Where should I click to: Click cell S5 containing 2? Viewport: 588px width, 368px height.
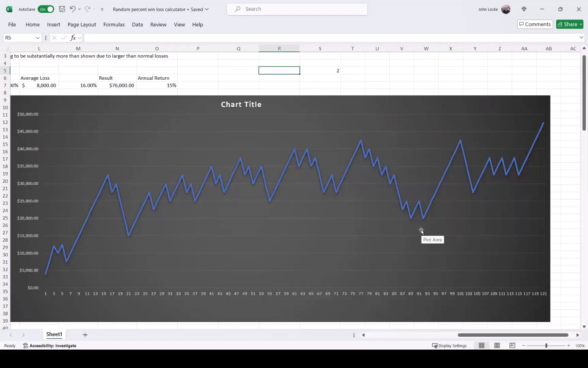[x=320, y=71]
